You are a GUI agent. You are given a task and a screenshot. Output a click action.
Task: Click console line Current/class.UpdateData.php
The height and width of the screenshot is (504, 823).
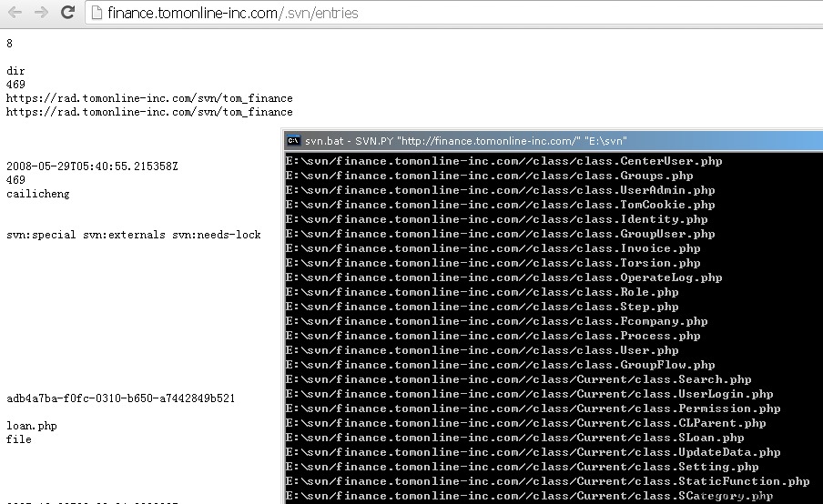tap(533, 452)
